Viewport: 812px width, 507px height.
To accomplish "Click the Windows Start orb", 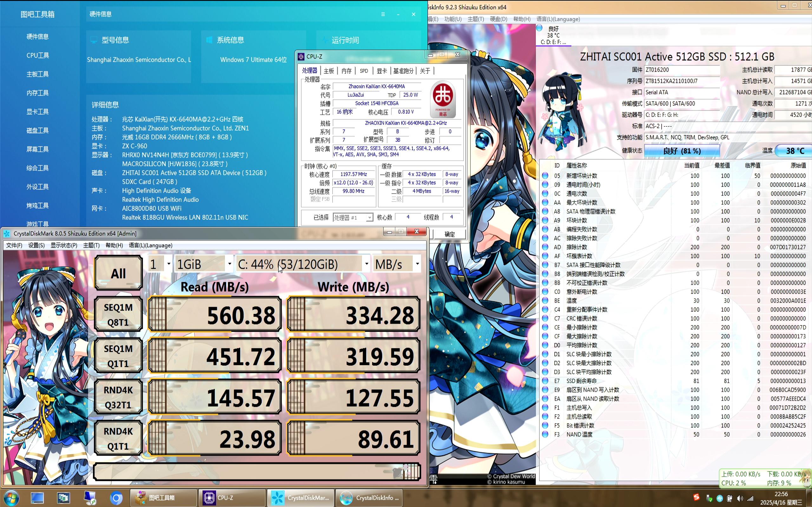I will (11, 498).
